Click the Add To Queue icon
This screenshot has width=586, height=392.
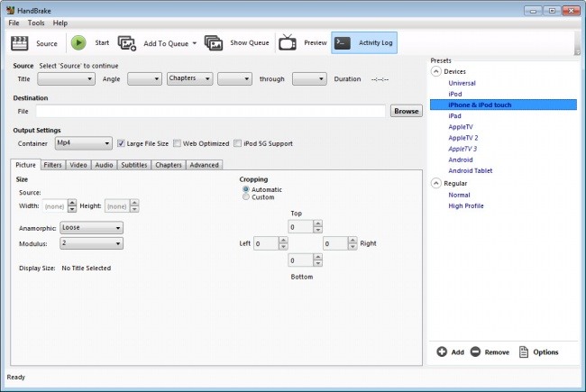point(127,43)
